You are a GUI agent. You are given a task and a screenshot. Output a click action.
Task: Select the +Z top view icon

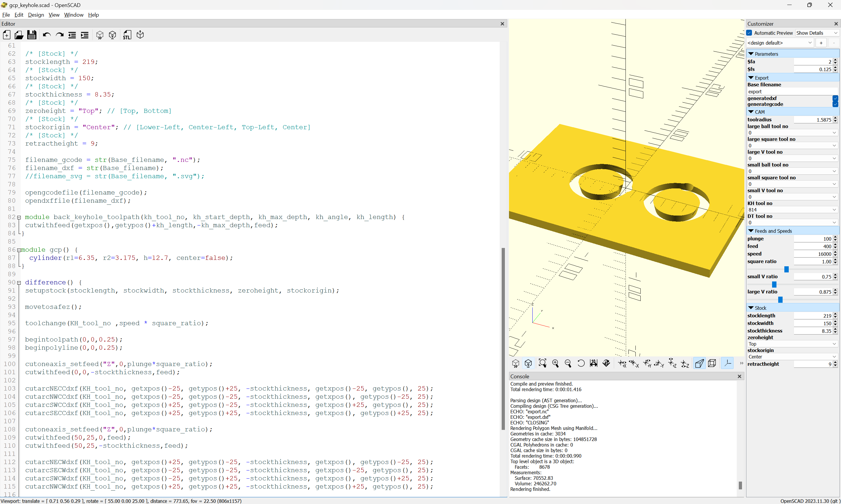tap(672, 363)
